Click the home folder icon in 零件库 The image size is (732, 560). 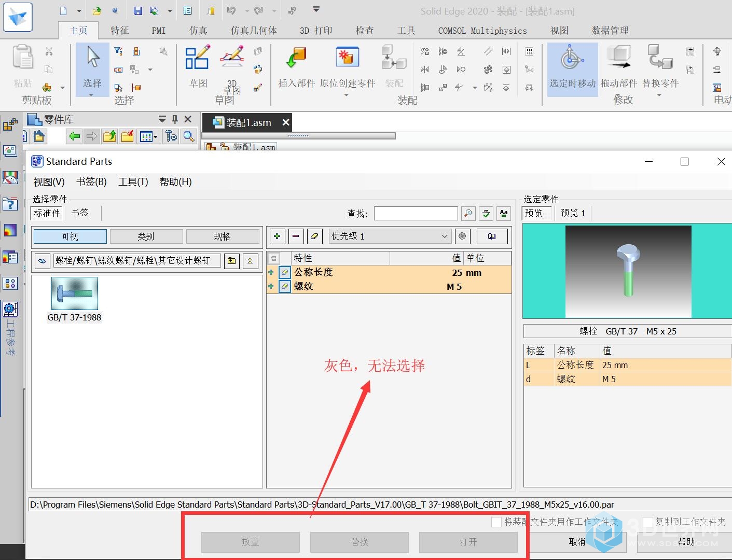click(x=39, y=136)
